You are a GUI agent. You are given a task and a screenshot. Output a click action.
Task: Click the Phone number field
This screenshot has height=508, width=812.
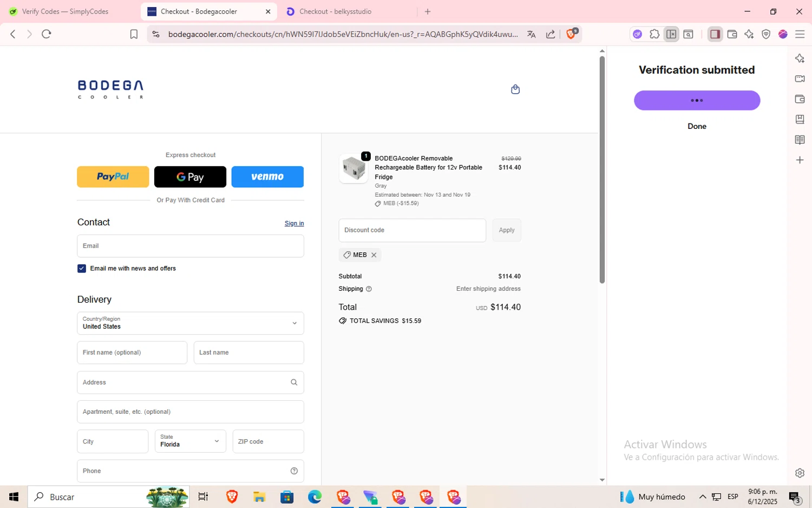(191, 471)
